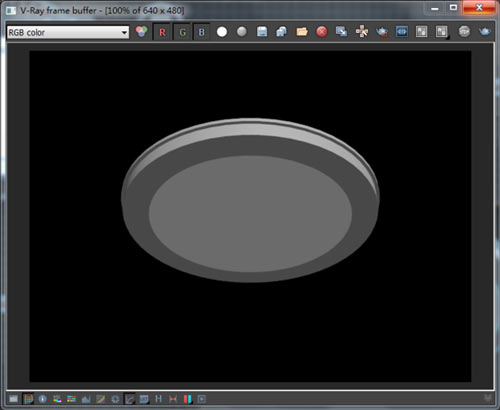Switch to RGB channel with three-circle icon
This screenshot has height=410, width=500.
tap(142, 32)
